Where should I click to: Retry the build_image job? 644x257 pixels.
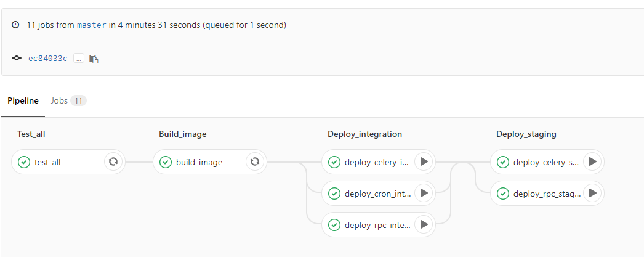click(x=255, y=162)
